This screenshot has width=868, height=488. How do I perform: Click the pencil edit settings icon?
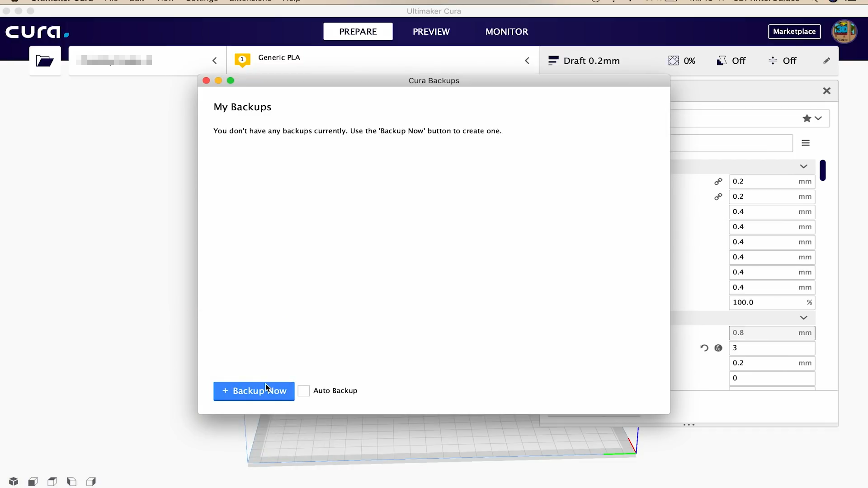point(826,61)
